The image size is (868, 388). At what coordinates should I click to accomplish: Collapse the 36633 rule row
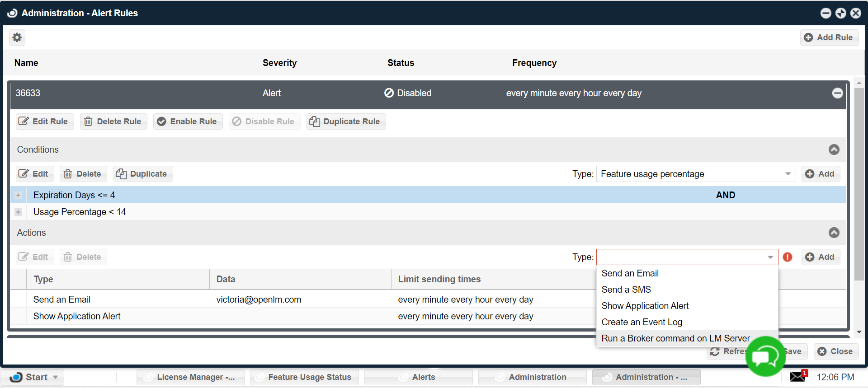pyautogui.click(x=837, y=93)
